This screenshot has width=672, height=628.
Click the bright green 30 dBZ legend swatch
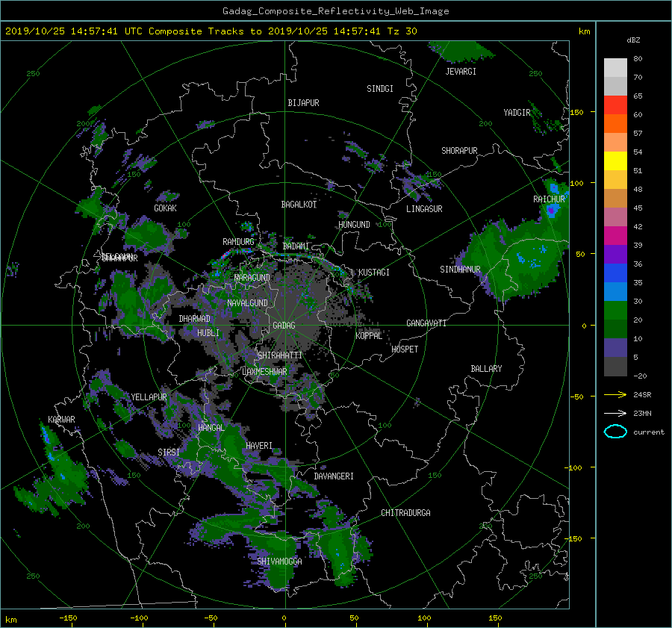point(615,310)
